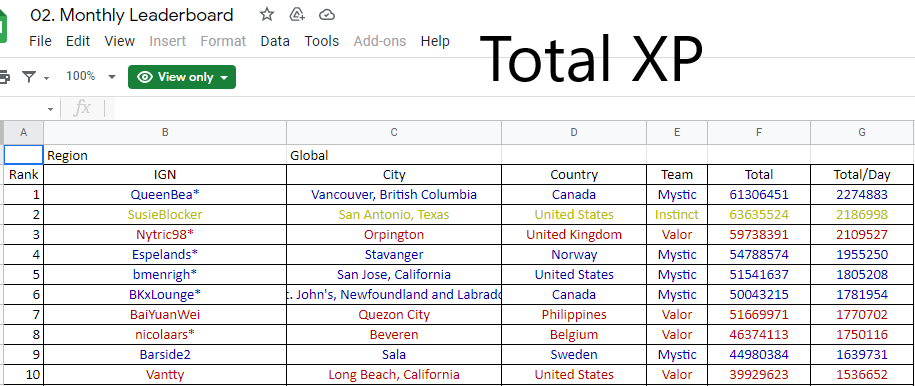Image resolution: width=915 pixels, height=386 pixels.
Task: Click the 39929623 total cell
Action: [x=759, y=374]
